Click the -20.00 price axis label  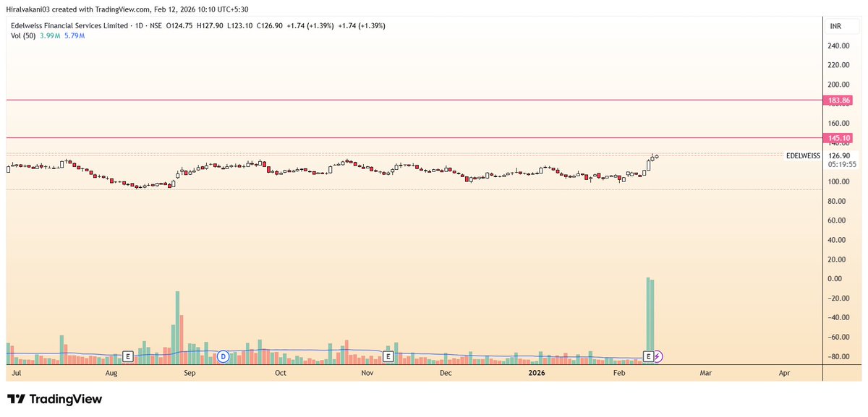pos(838,298)
